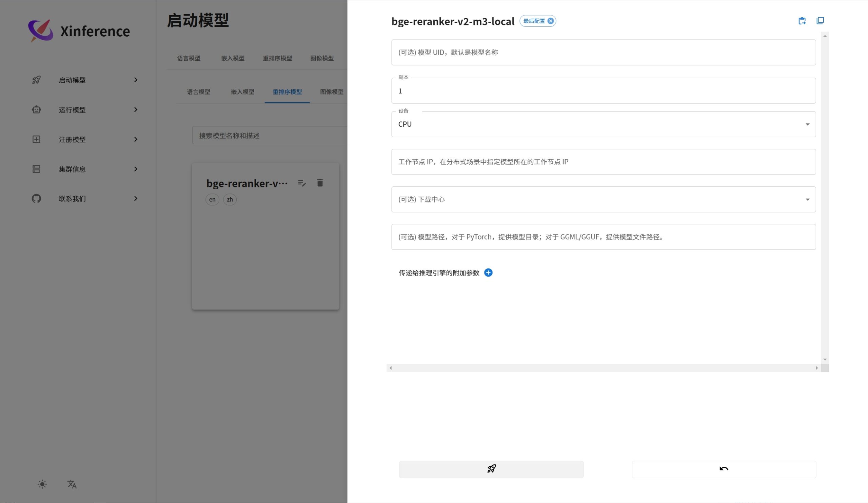Click the 模型路径 input field

[604, 237]
